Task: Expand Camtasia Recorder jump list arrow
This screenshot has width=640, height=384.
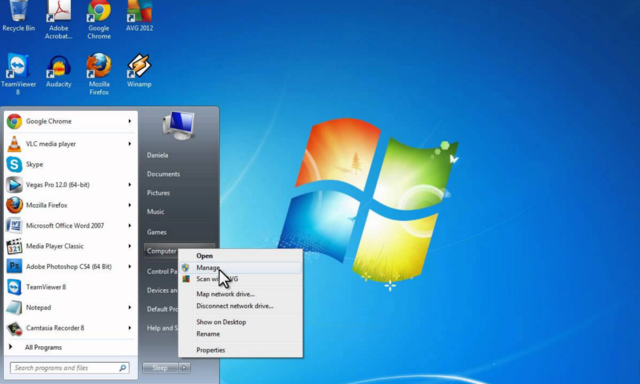Action: pyautogui.click(x=130, y=328)
